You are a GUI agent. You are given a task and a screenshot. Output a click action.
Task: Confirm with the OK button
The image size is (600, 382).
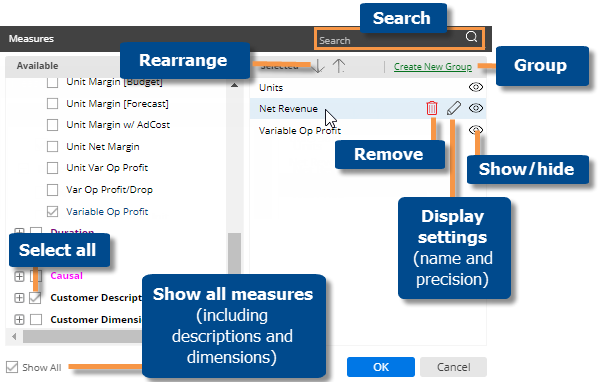point(381,367)
